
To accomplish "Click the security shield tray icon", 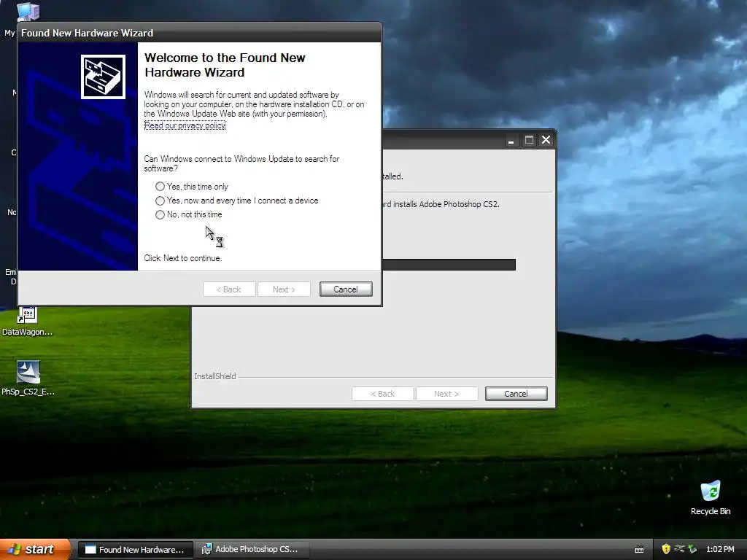I will [x=666, y=549].
